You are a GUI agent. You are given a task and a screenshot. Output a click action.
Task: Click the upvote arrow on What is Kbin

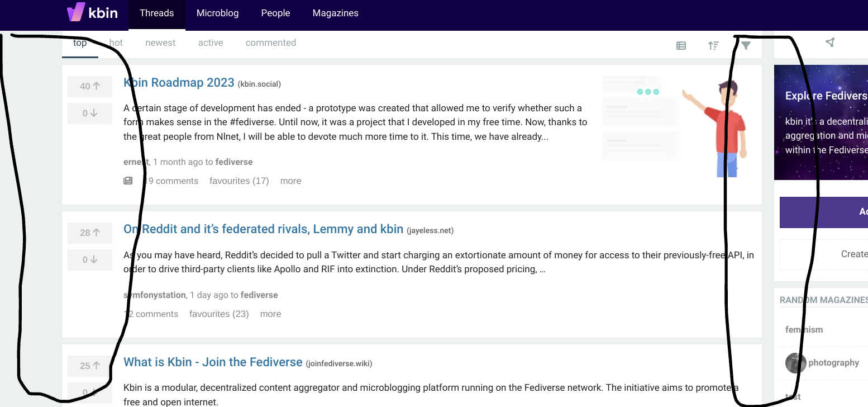(89, 366)
